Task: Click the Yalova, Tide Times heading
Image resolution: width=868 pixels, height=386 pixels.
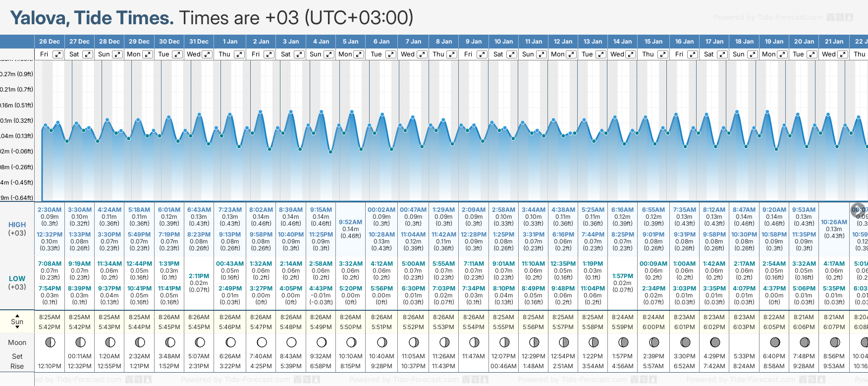Action: tap(92, 18)
